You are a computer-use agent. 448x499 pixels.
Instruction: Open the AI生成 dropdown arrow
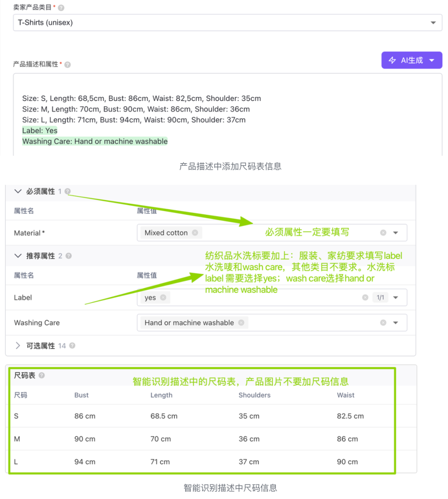pos(432,60)
